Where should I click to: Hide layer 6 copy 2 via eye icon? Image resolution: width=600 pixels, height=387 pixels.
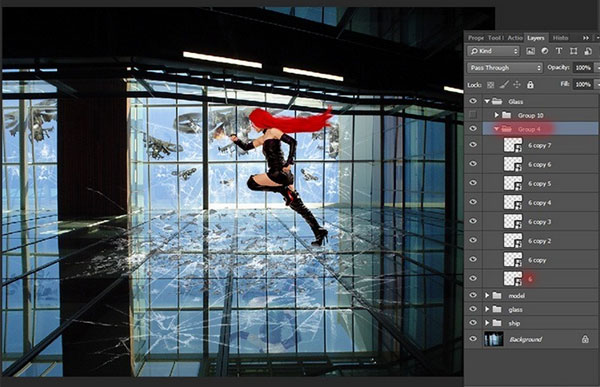click(473, 240)
